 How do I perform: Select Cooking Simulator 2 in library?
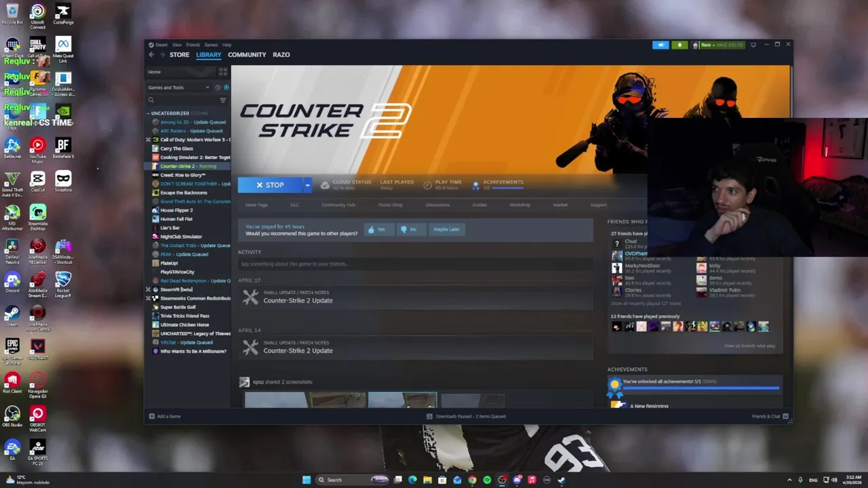click(191, 157)
